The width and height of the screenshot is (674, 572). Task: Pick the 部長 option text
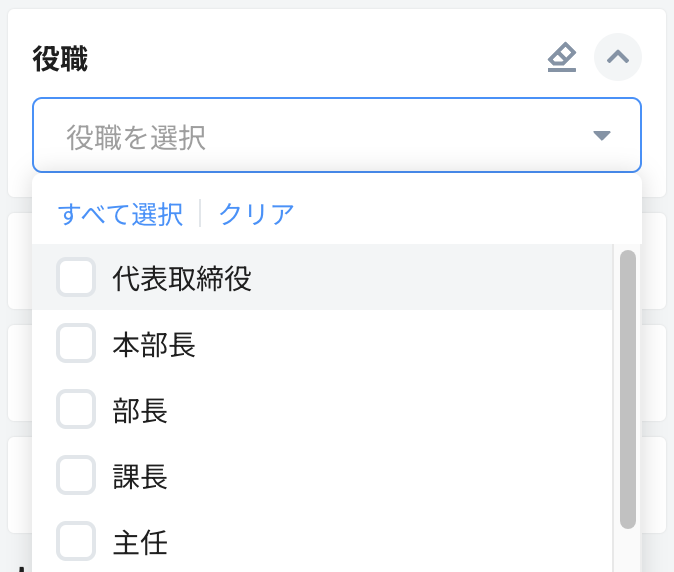[x=140, y=410]
